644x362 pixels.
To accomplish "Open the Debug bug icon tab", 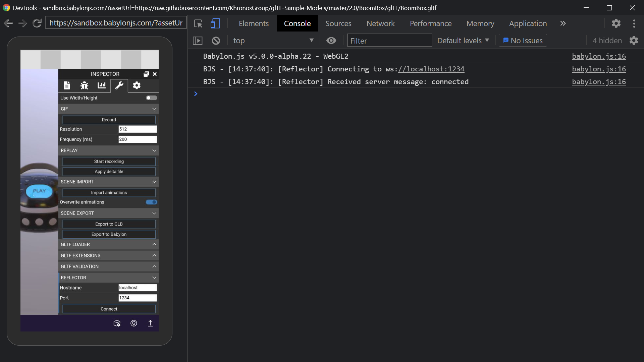I will [84, 85].
